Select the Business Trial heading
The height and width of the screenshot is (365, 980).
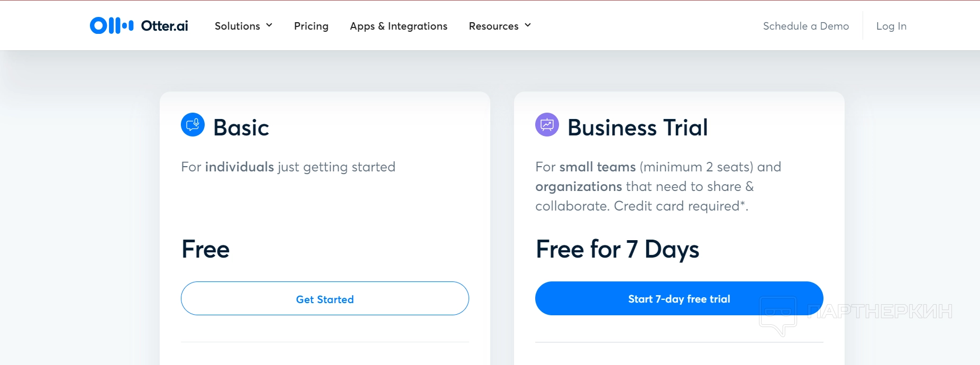click(638, 127)
